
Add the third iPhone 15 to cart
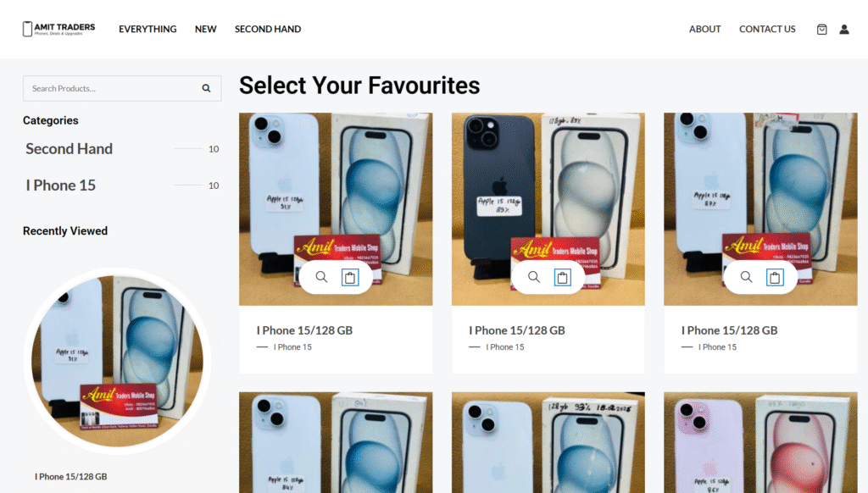point(775,277)
